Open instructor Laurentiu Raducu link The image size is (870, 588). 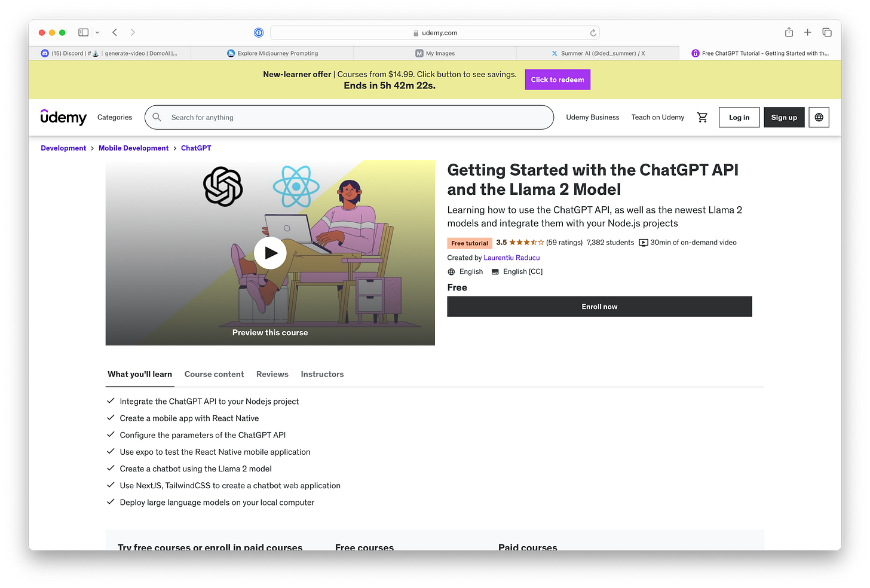(x=511, y=258)
